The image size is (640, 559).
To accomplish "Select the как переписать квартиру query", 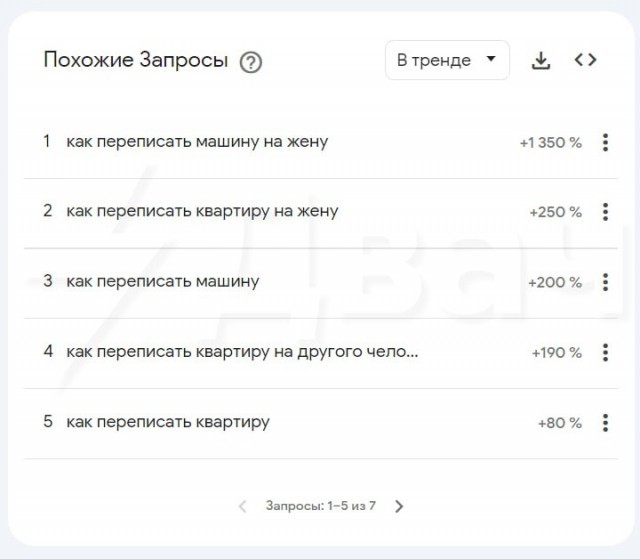I will point(168,422).
